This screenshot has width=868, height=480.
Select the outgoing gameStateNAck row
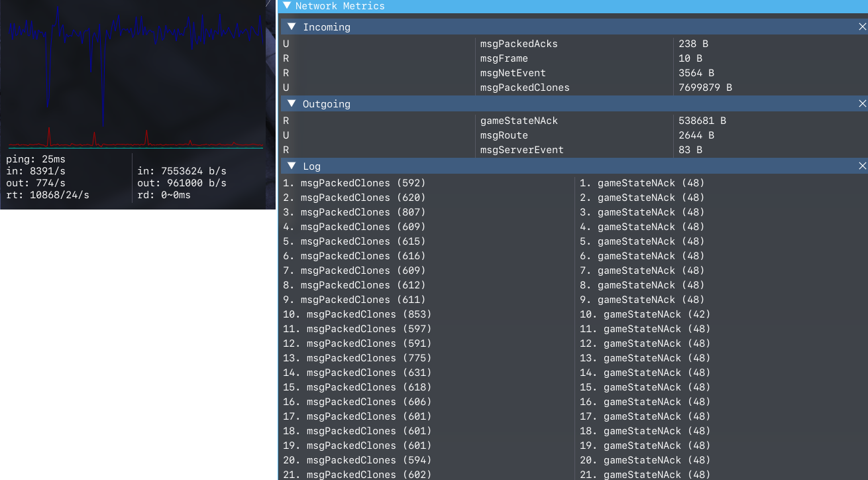pyautogui.click(x=574, y=121)
